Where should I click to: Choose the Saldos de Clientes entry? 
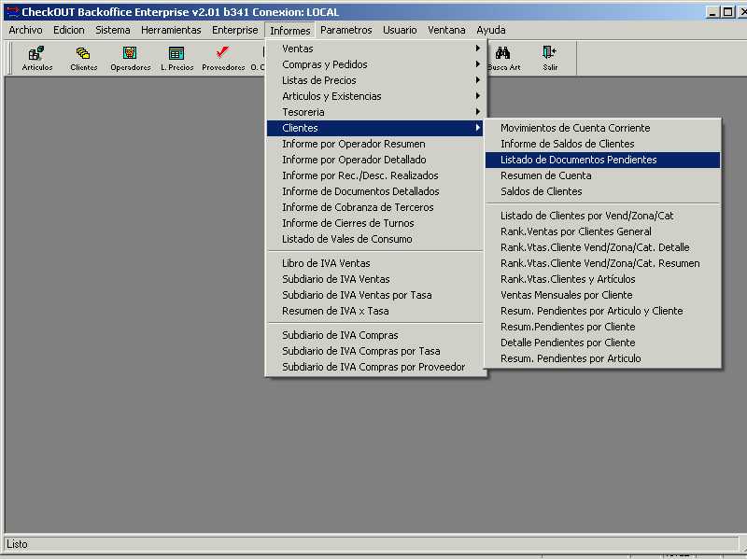tap(602, 191)
